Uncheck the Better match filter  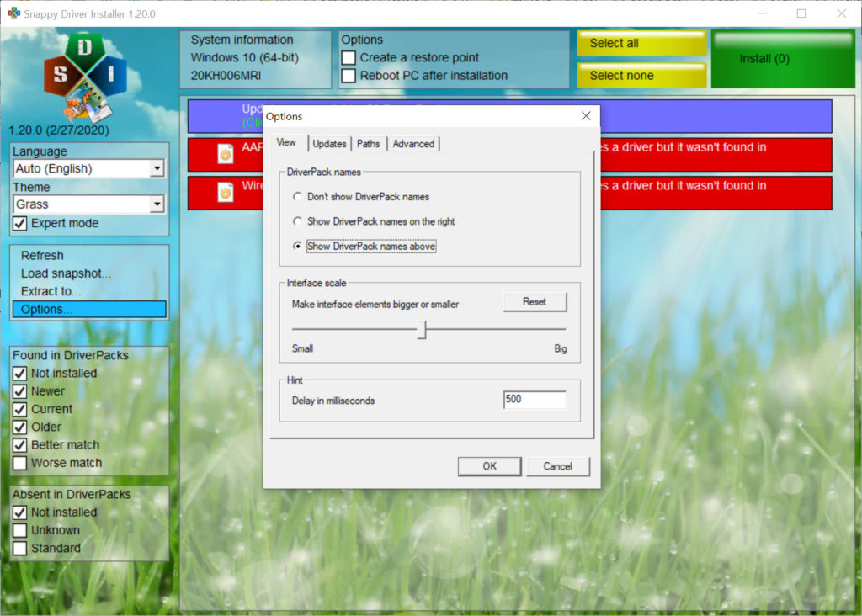(20, 445)
